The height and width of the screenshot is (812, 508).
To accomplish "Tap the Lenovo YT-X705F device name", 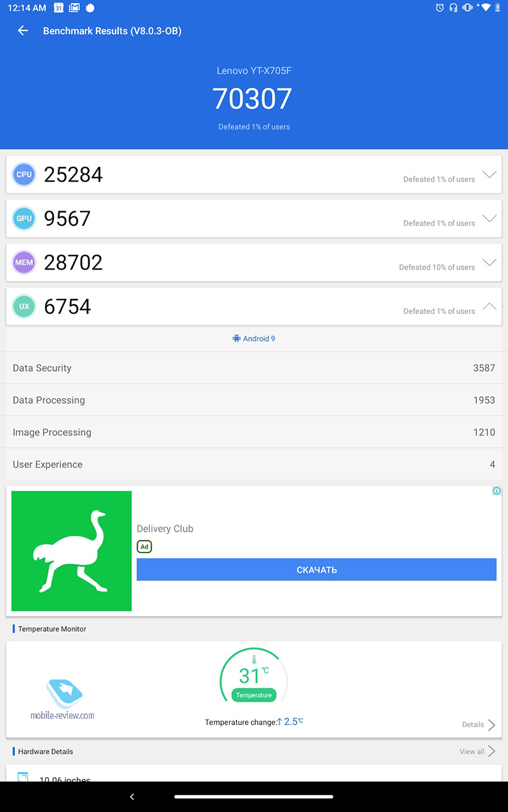I will 254,71.
